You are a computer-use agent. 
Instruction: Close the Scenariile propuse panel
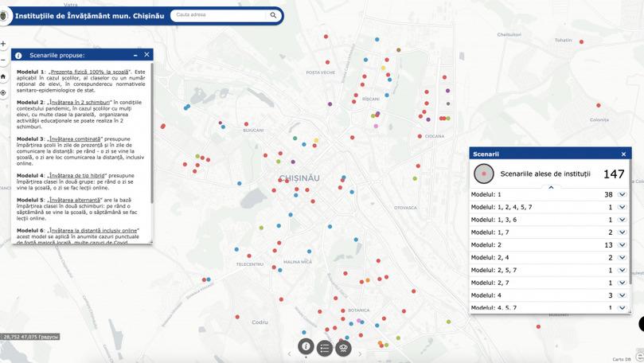pos(146,56)
